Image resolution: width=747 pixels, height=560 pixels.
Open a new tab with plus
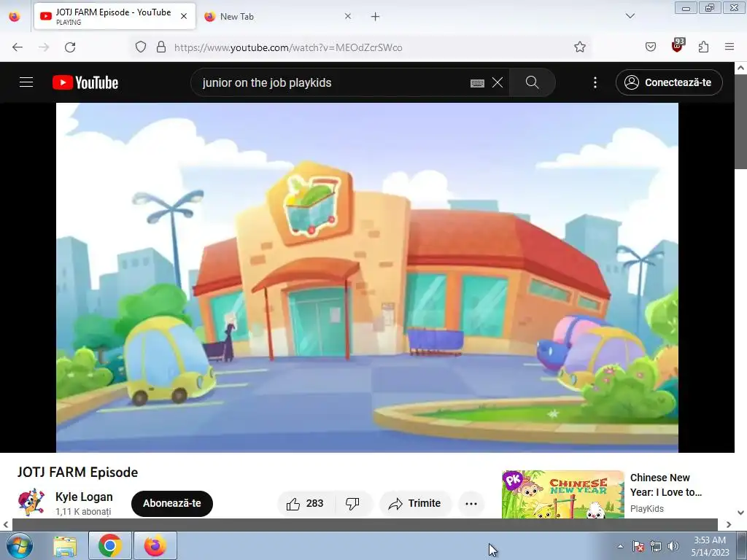[x=376, y=17]
